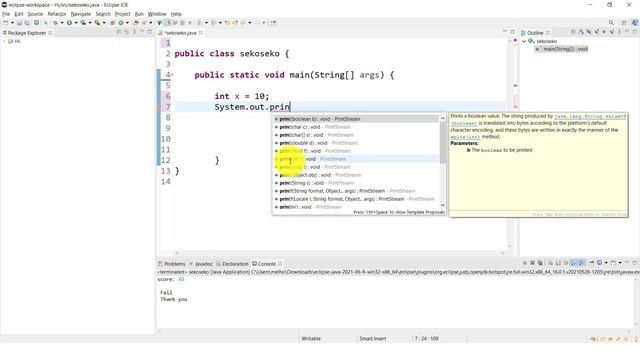The height and width of the screenshot is (360, 640).
Task: Follow the write(int) link in Javadoc popup
Action: pos(465,137)
